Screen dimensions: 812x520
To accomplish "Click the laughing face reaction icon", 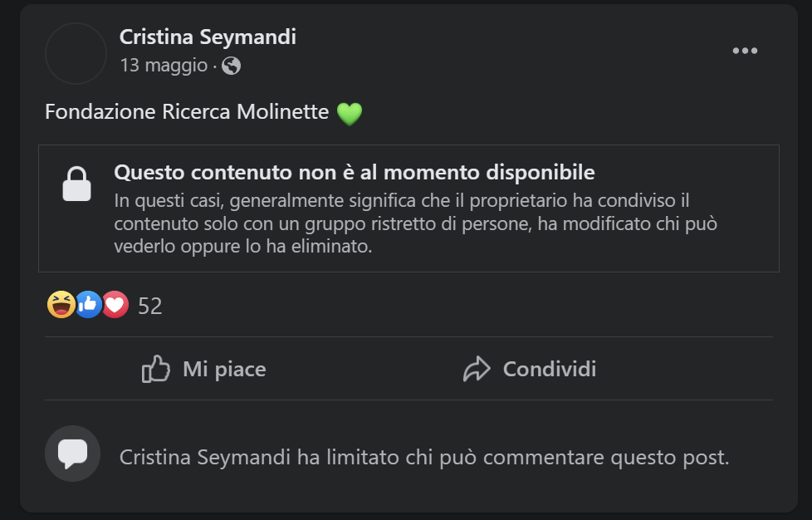I will [x=61, y=306].
